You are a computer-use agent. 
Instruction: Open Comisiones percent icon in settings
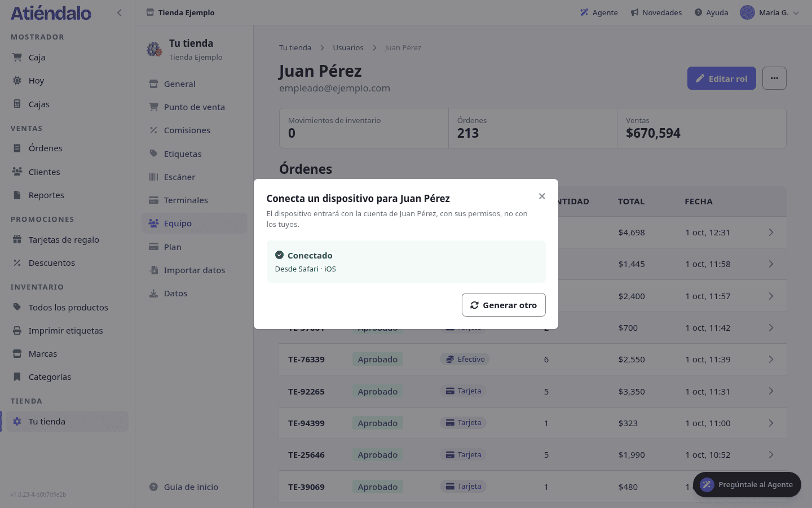point(153,130)
